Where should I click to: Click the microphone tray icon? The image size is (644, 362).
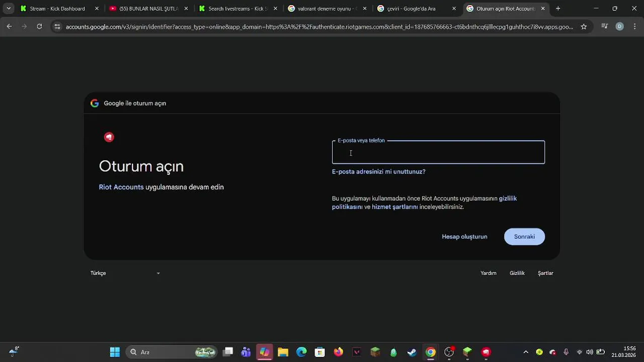point(566,352)
